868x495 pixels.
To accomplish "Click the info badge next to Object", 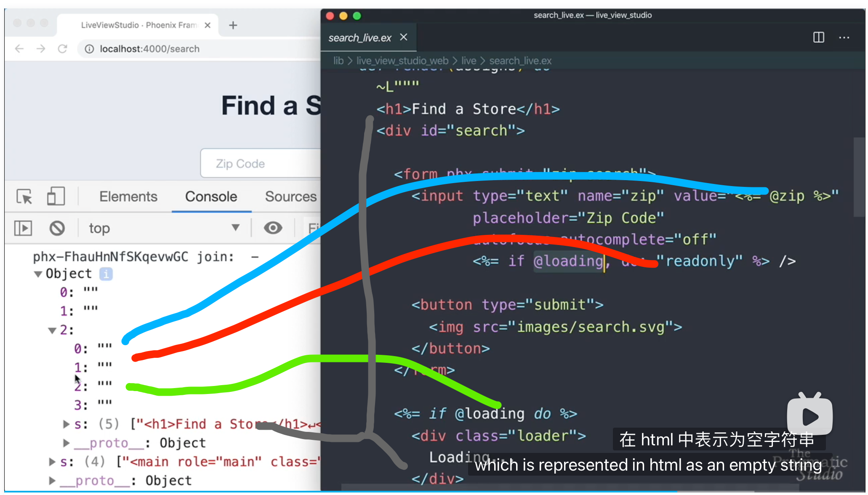I will coord(106,274).
